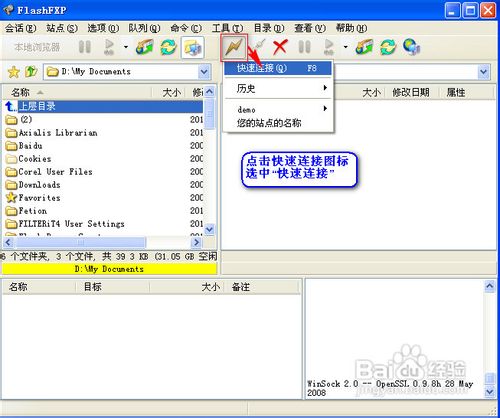Expand the 历史 submenu

[278, 88]
